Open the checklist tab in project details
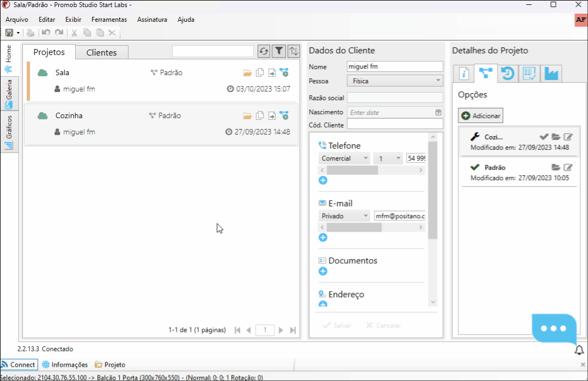Viewport: 588px width, 381px height. 529,73
